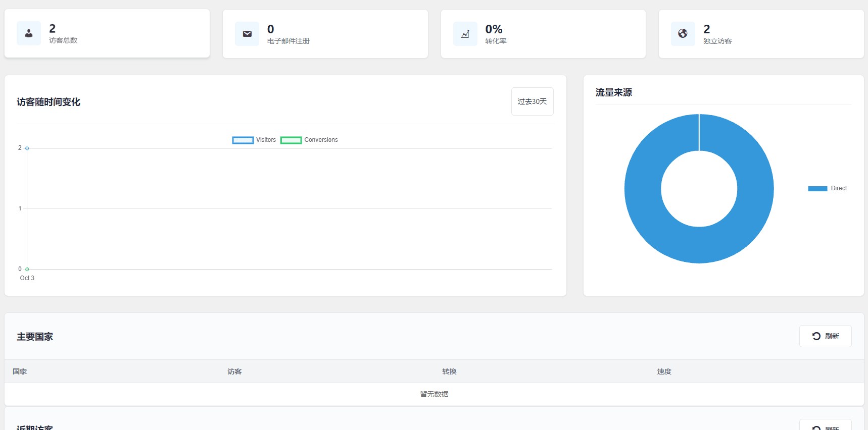Click the 国家 column header
Viewport: 868px width, 430px height.
click(20, 371)
